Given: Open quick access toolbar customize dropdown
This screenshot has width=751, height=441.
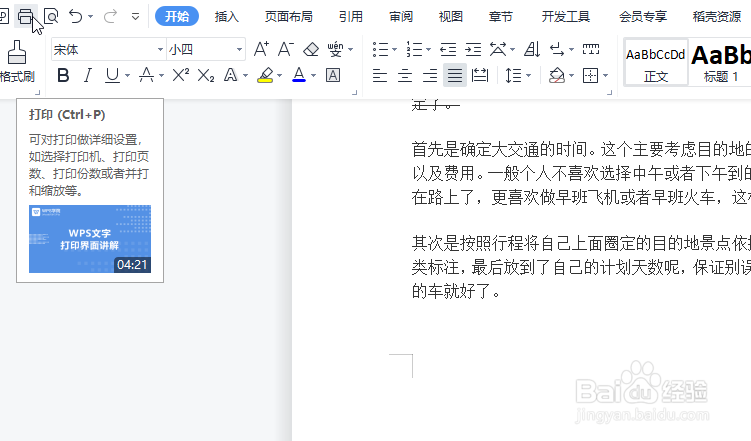Looking at the screenshot, I should 136,17.
